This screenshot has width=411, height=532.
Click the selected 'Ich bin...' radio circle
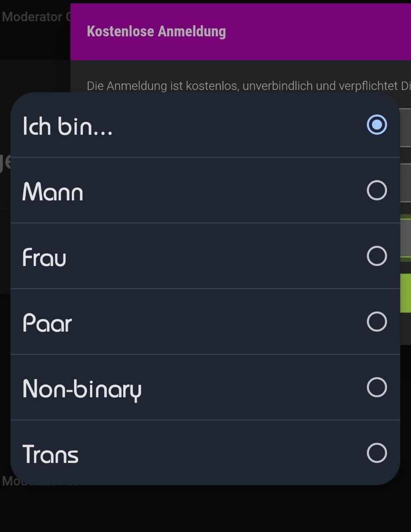pos(377,125)
